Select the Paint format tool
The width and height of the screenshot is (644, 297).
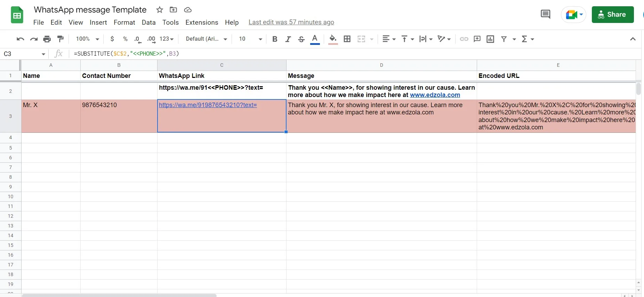point(61,39)
